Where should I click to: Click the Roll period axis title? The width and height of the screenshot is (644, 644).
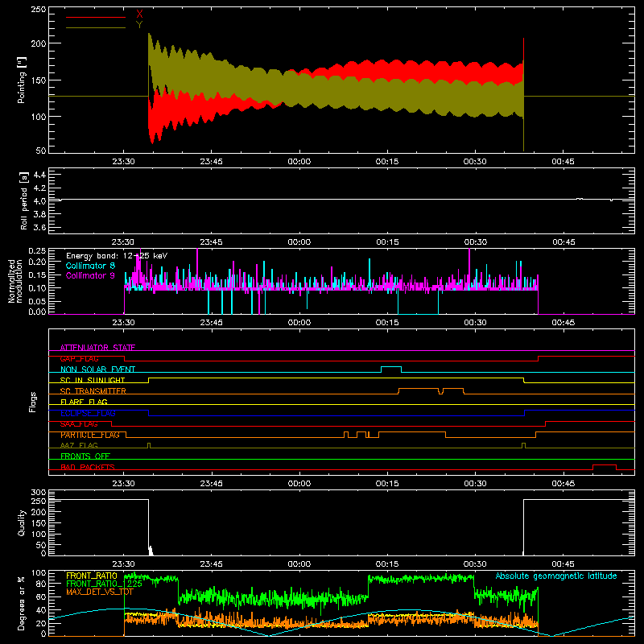[24, 200]
